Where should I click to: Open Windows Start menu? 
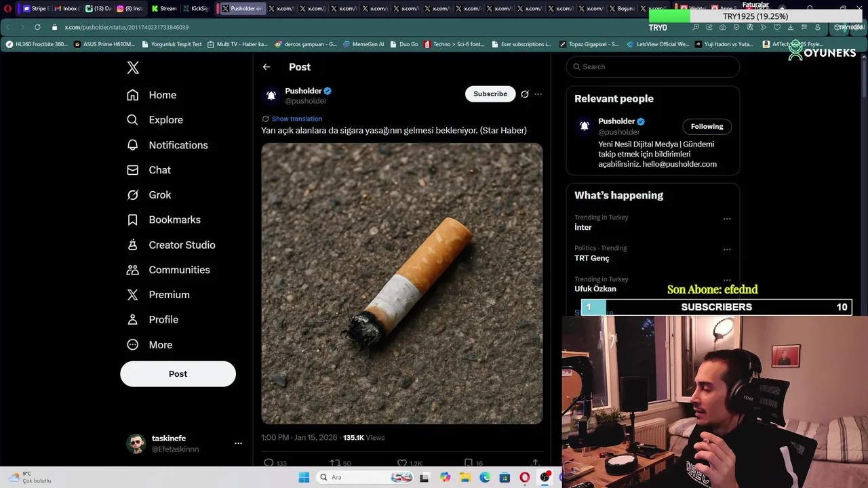[304, 477]
